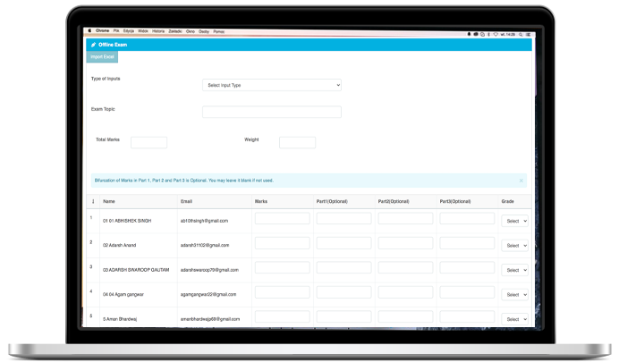Open Grade dropdown for Aman Bhardwaj

pos(514,319)
